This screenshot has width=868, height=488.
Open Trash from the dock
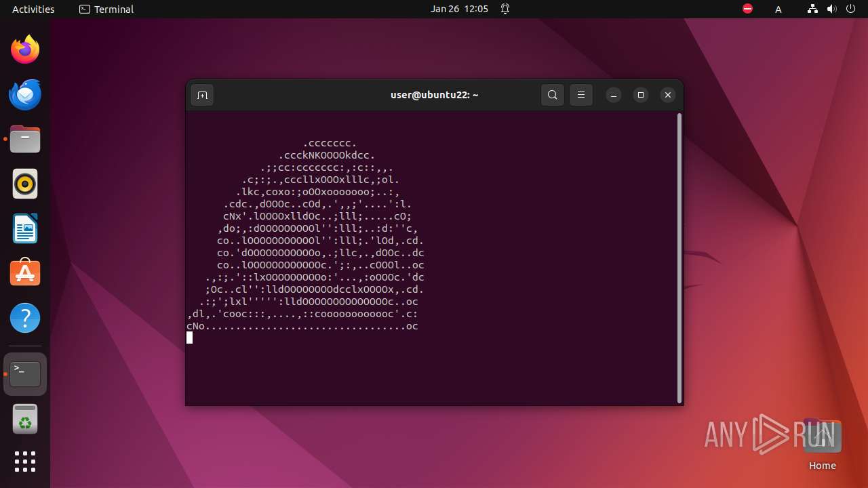point(25,419)
